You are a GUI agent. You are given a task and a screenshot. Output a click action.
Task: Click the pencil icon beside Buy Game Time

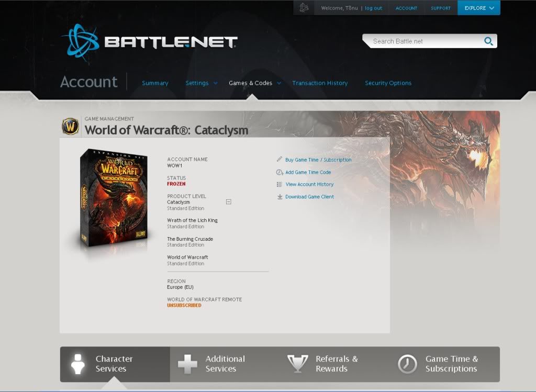pyautogui.click(x=280, y=160)
